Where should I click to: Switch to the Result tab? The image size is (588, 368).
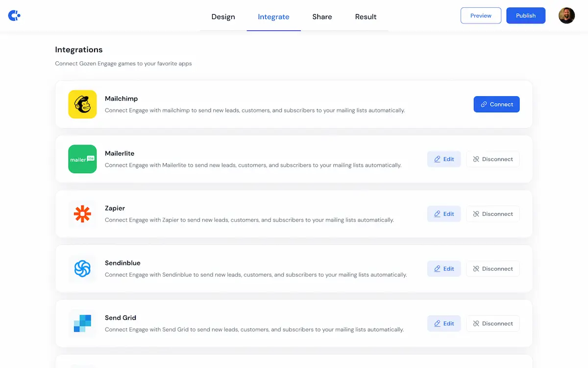(x=366, y=16)
